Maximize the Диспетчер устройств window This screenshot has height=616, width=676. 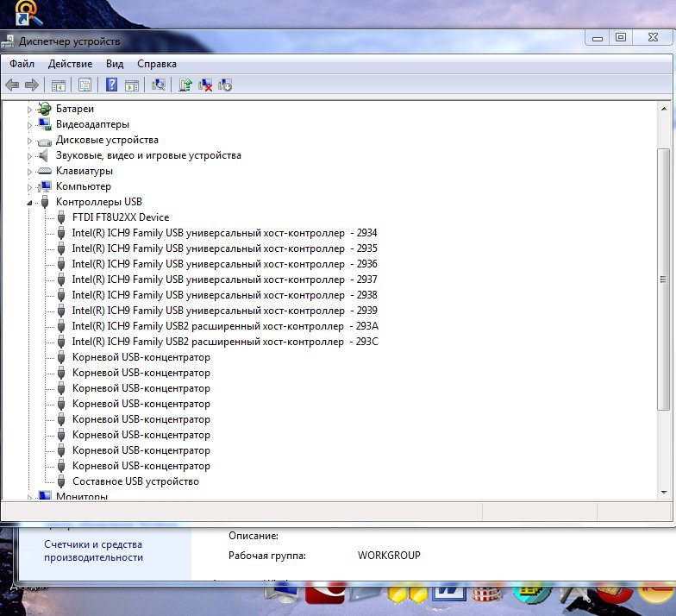click(621, 38)
